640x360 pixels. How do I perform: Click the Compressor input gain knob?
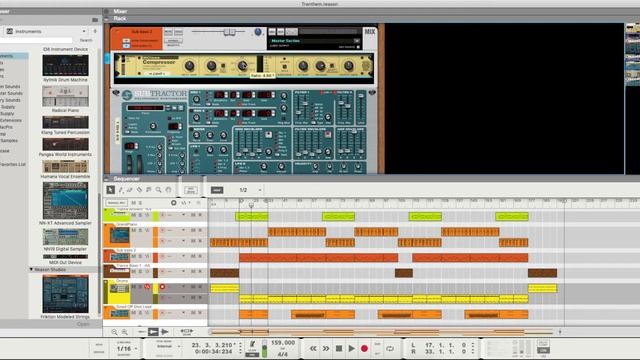[x=189, y=66]
